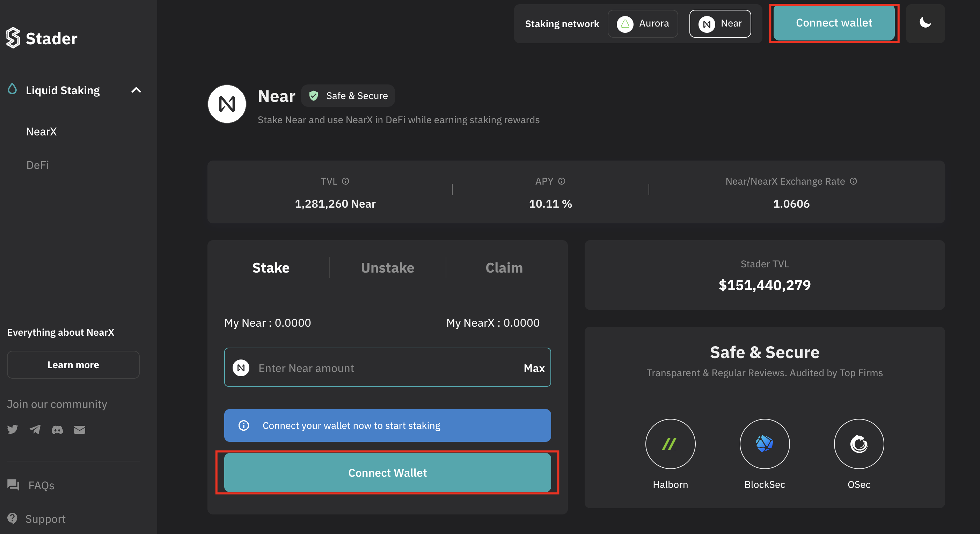Open the Telegram community icon
980x534 pixels.
pos(35,430)
